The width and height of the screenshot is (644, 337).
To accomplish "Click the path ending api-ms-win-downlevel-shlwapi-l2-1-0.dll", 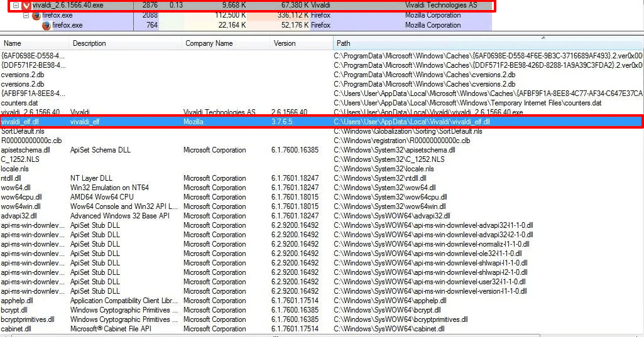I will 430,272.
